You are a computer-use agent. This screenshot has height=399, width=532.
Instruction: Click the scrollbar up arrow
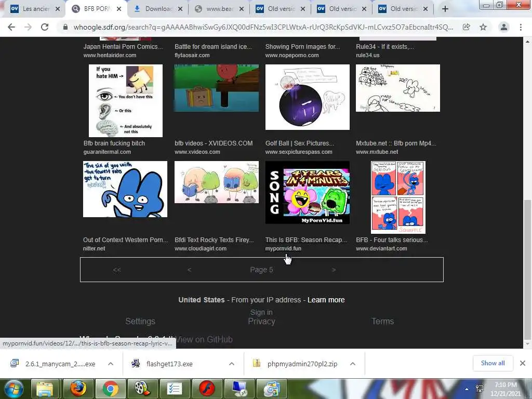click(527, 42)
